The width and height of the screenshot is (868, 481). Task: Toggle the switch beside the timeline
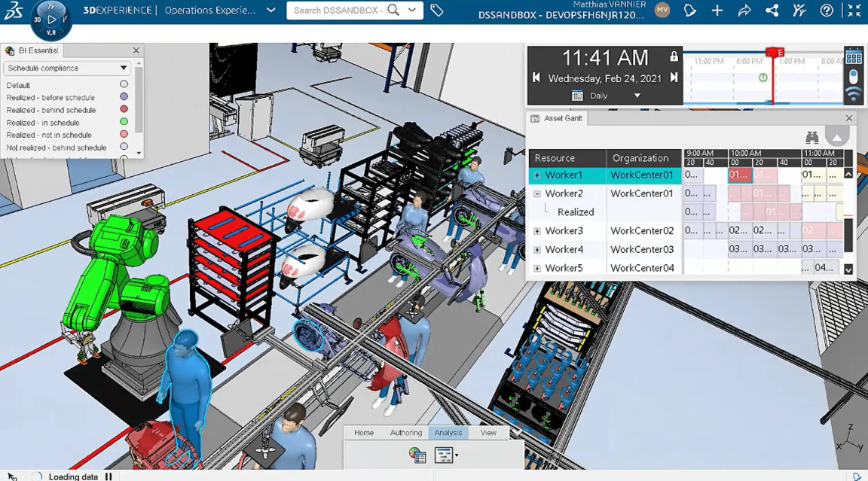(x=853, y=77)
